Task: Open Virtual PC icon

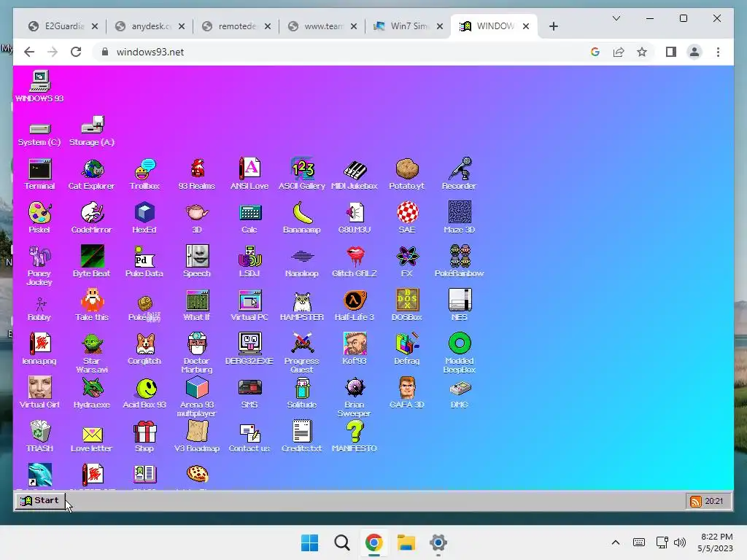Action: (x=249, y=306)
